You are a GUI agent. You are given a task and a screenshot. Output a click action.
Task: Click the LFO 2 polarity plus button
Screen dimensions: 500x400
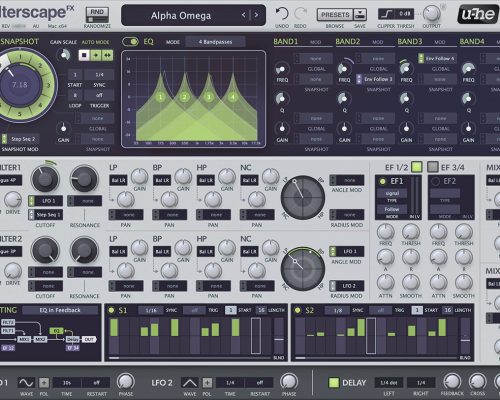tap(207, 382)
